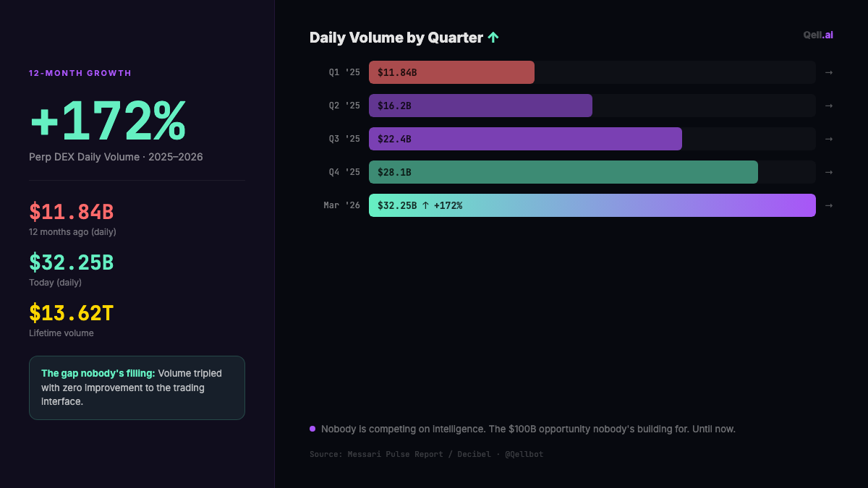The image size is (868, 488).
Task: Select the purple Q3 '25 $22.4B bar
Action: (525, 139)
